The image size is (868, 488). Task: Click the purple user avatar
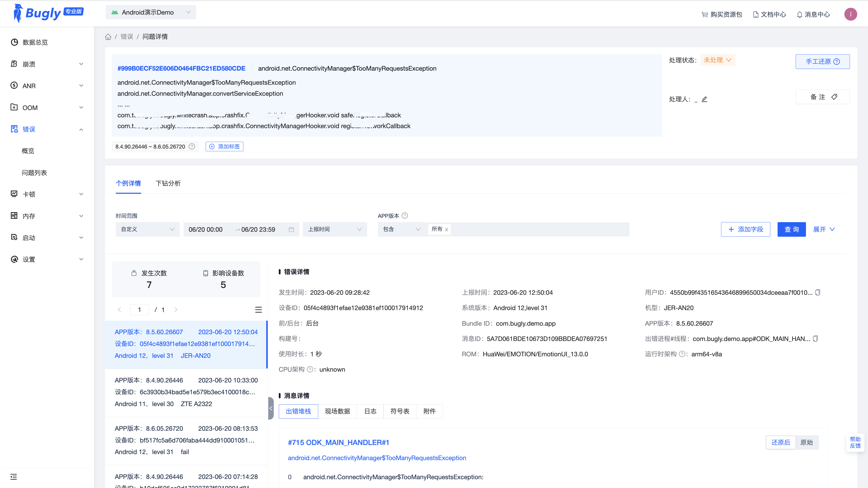pos(850,14)
